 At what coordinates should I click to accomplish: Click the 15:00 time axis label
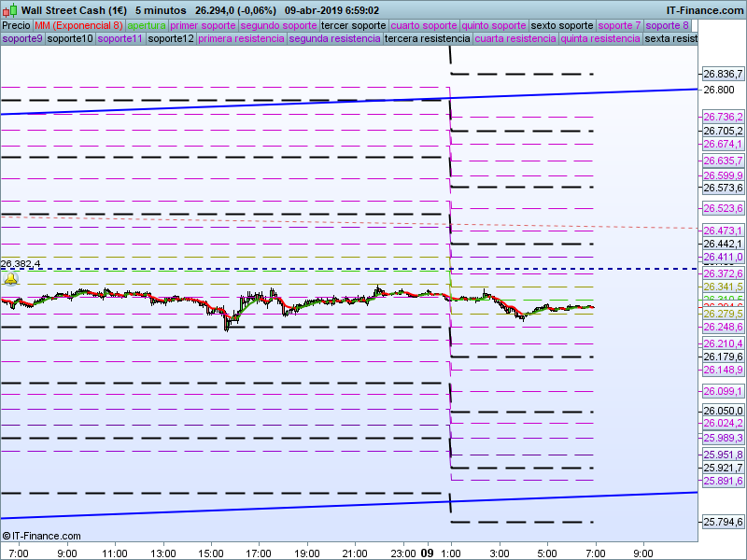click(211, 553)
